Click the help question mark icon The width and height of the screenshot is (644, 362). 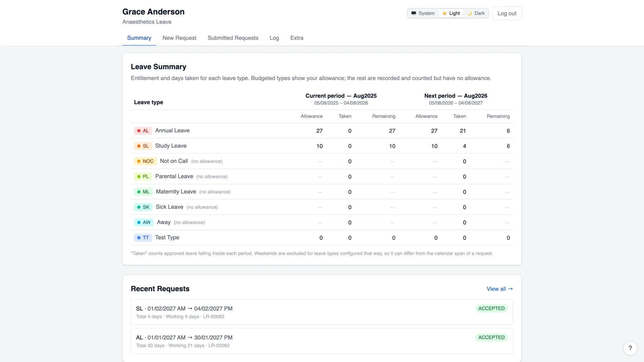(x=630, y=348)
